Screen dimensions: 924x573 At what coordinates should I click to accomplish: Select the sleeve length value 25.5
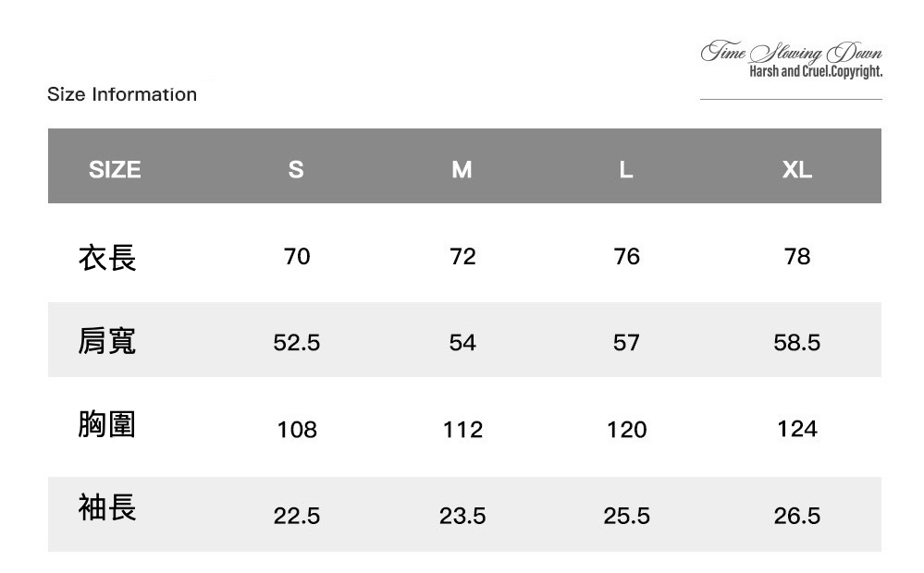626,516
